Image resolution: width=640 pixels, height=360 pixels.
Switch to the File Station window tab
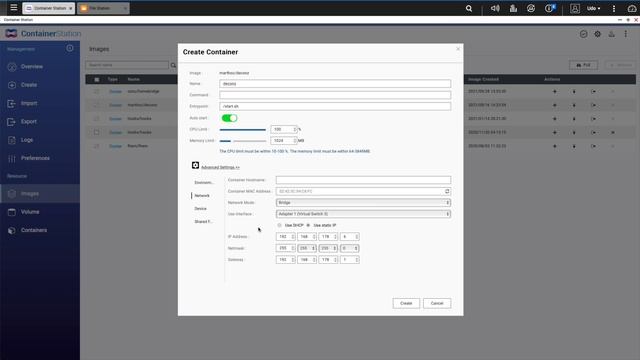pos(103,8)
